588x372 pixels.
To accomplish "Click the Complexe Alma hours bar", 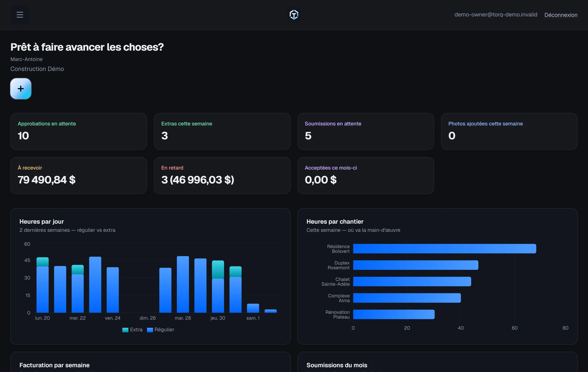I will tap(407, 298).
